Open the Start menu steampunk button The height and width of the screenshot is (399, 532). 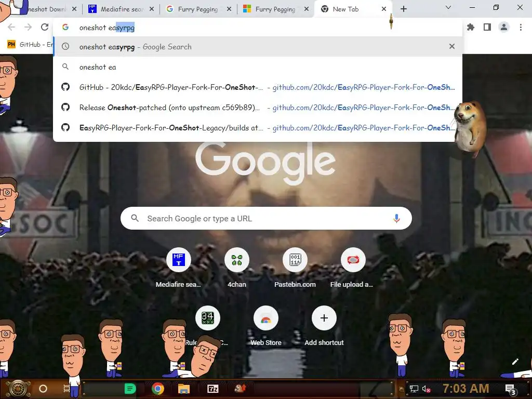(18, 389)
